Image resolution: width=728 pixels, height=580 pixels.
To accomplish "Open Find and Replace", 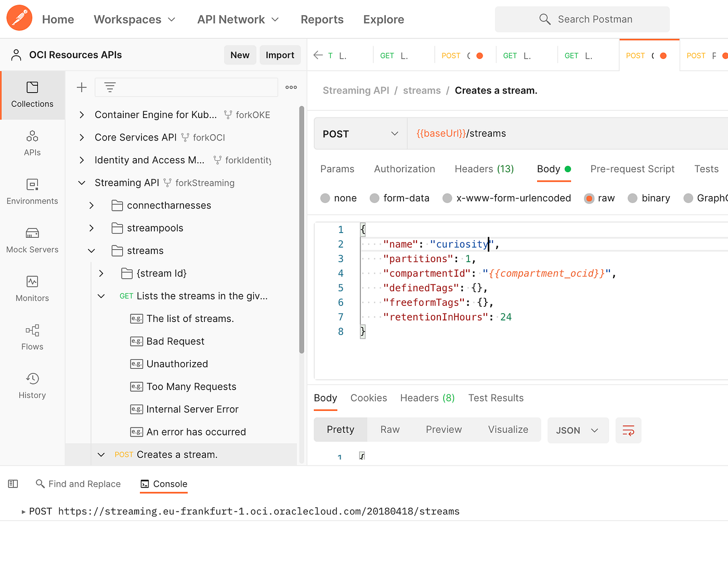I will click(x=78, y=484).
